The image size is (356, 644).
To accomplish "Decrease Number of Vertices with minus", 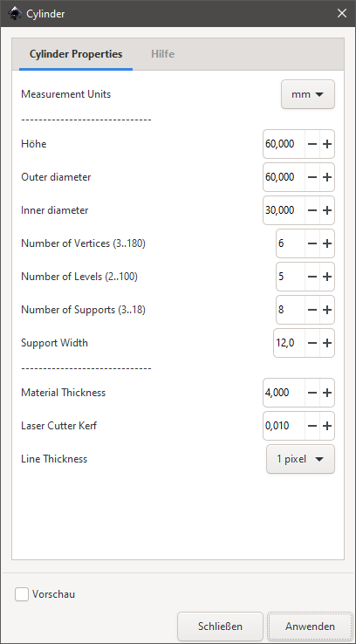I will pos(312,243).
